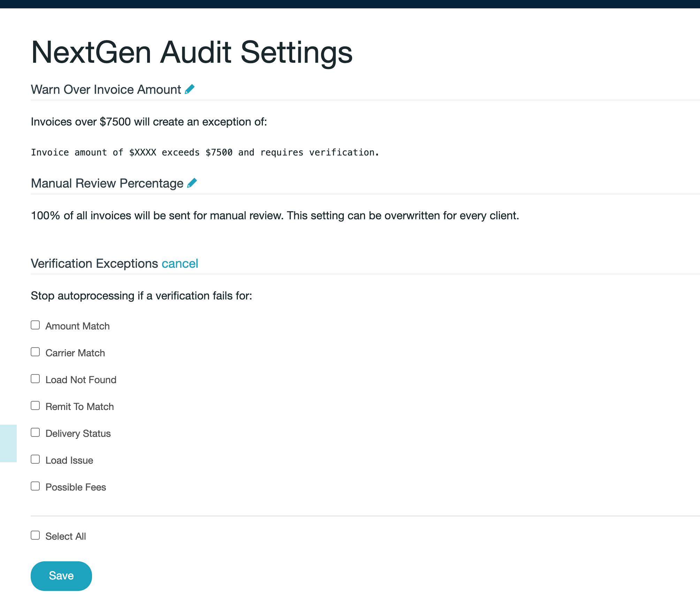This screenshot has height=615, width=700.
Task: Enable the Amount Match checkbox
Action: click(35, 325)
